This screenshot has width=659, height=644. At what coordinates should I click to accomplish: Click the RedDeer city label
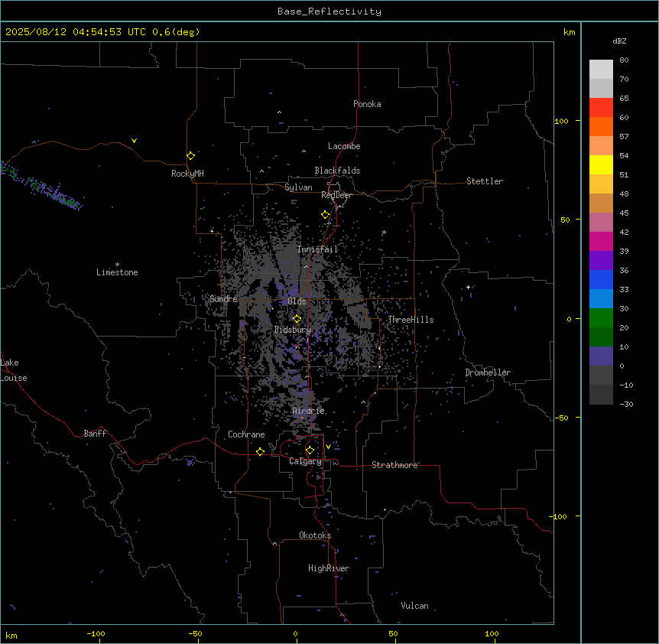(336, 195)
